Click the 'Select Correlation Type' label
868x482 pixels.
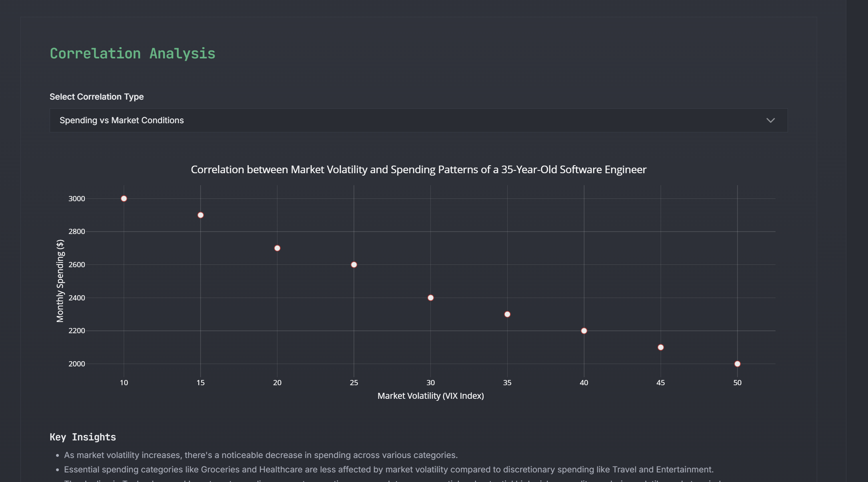[96, 97]
